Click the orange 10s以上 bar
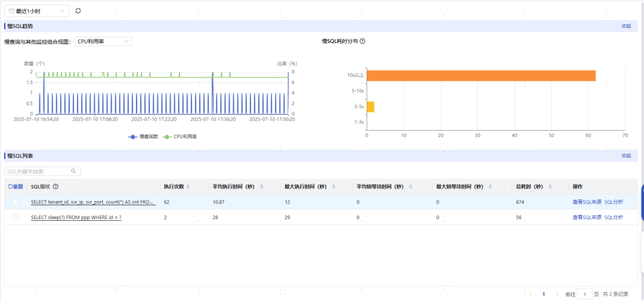This screenshot has width=644, height=302. 481,76
